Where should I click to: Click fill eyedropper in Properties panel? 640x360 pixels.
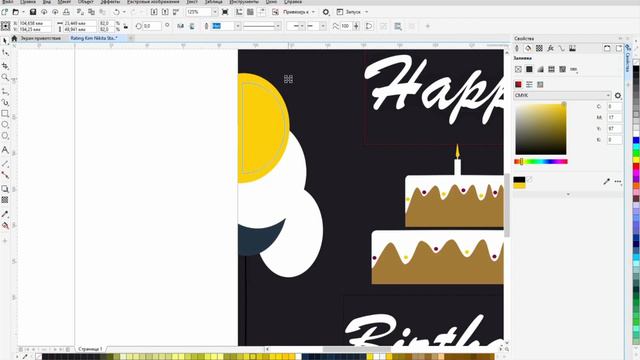[x=607, y=181]
